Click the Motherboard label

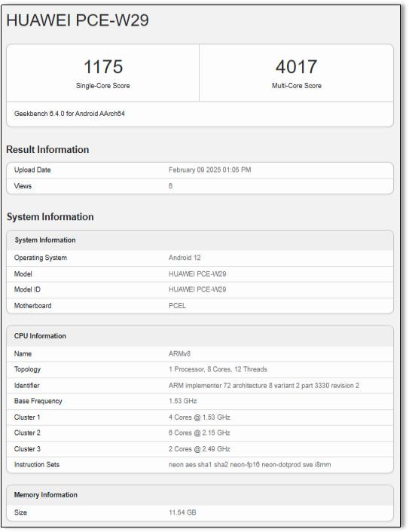click(x=33, y=306)
